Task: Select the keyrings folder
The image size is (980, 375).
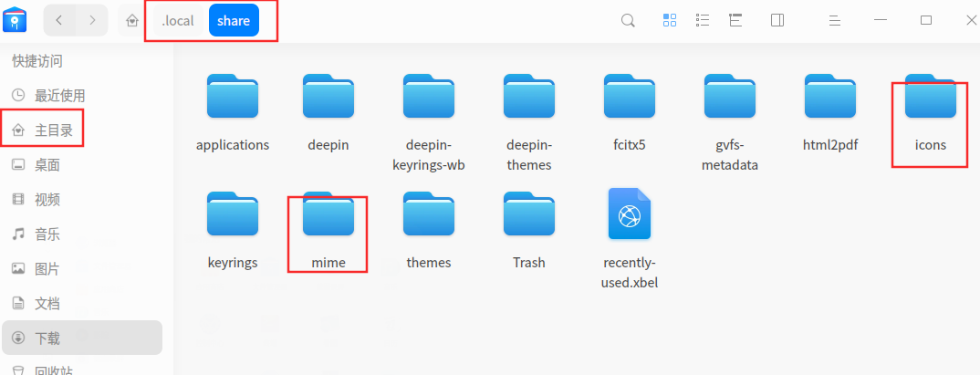Action: click(233, 230)
